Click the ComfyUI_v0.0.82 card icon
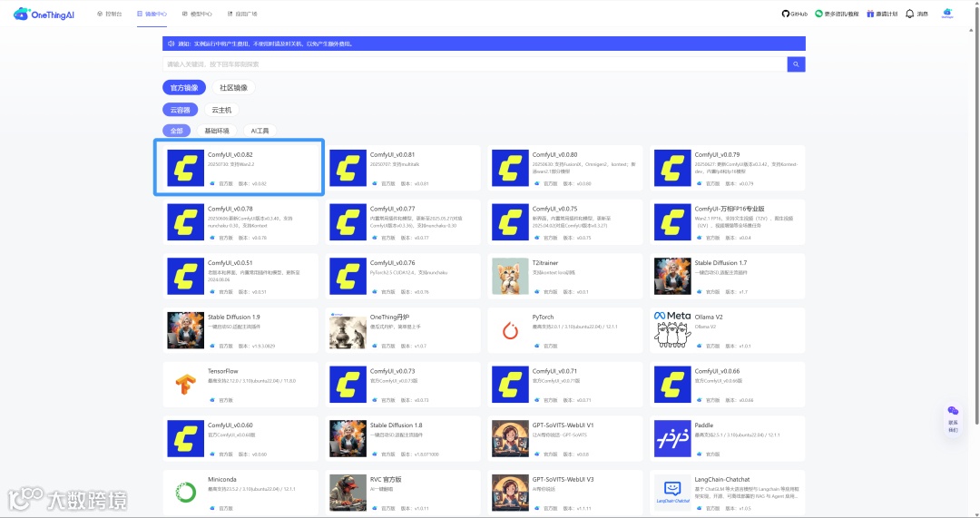Screen dimensions: 980x518 [186, 168]
